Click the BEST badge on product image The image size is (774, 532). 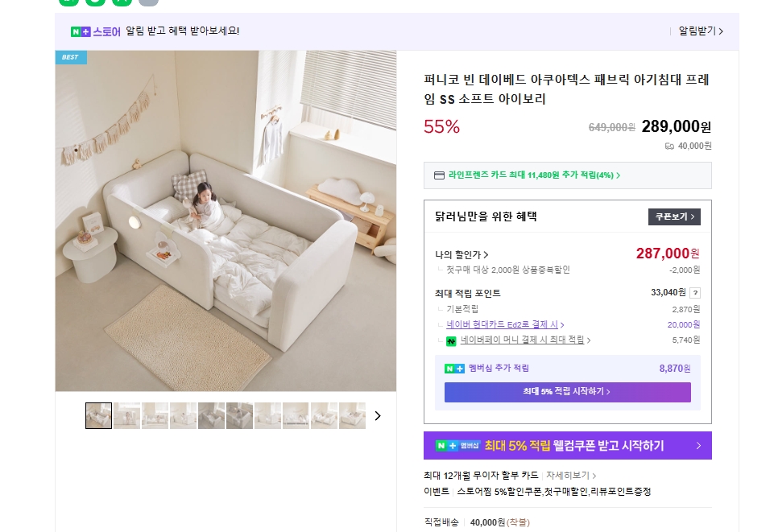71,57
